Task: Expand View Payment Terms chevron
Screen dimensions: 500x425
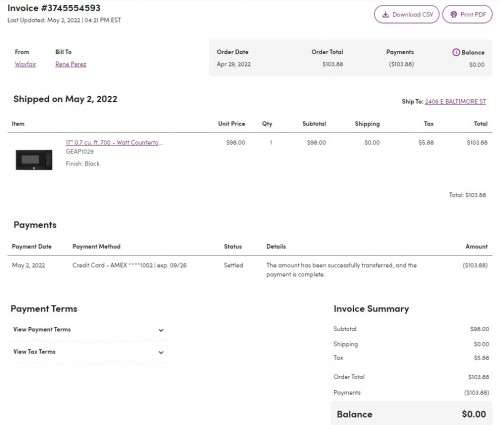Action: [161, 330]
